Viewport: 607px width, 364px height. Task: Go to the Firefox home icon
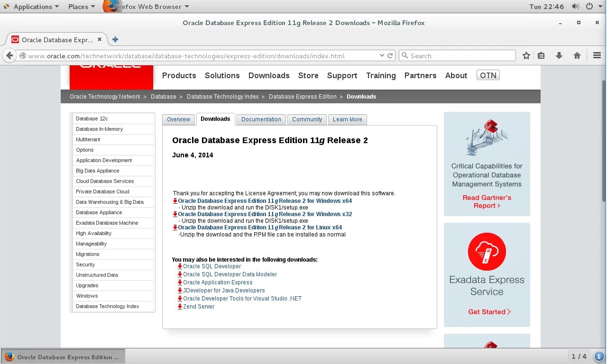point(577,55)
